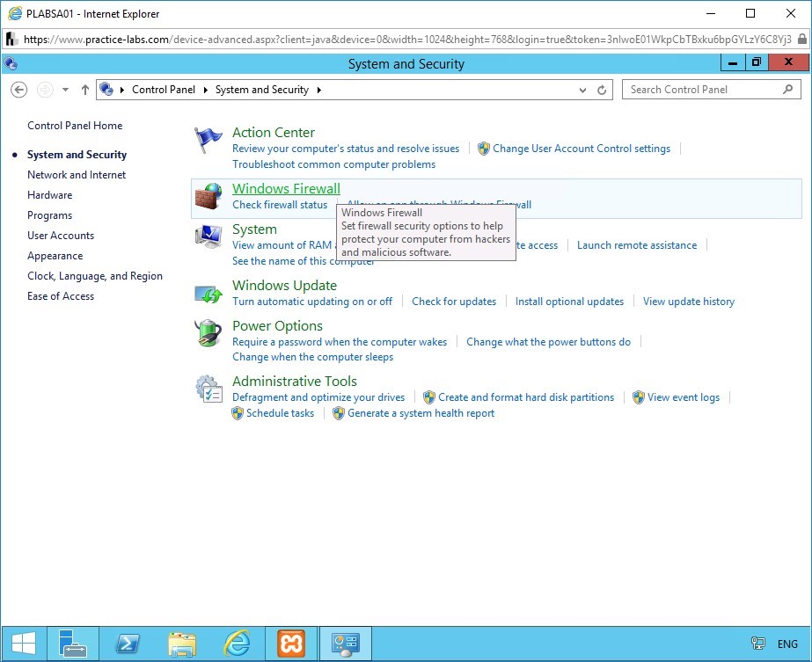
Task: Click Schedule tasks
Action: [280, 413]
